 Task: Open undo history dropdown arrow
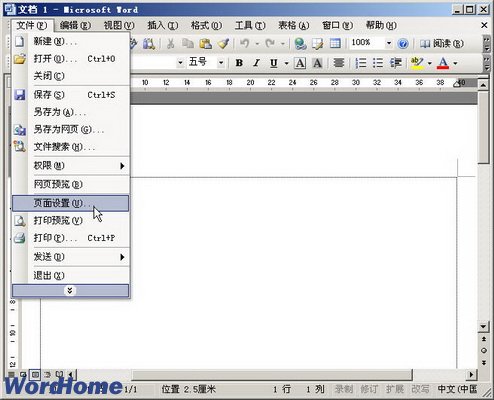[x=257, y=44]
